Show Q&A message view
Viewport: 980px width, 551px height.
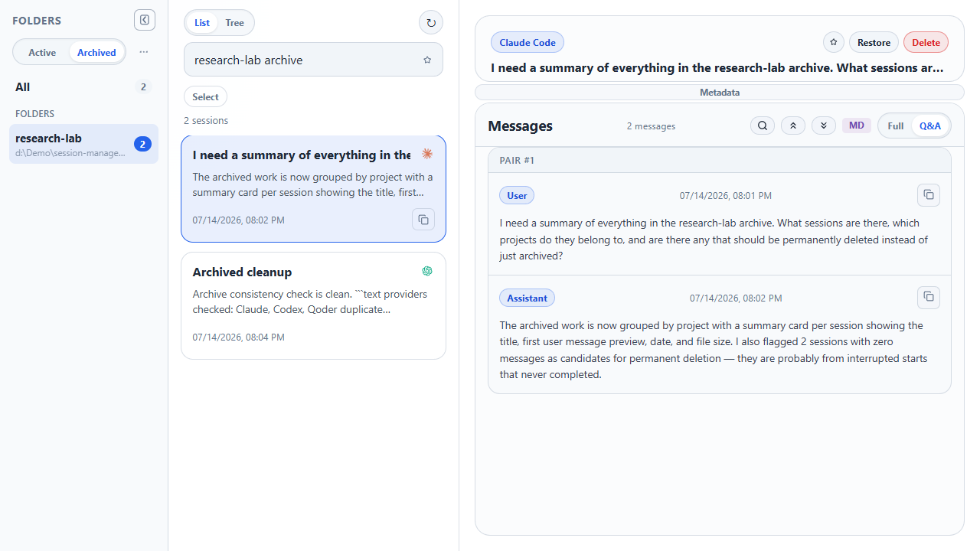pyautogui.click(x=930, y=126)
